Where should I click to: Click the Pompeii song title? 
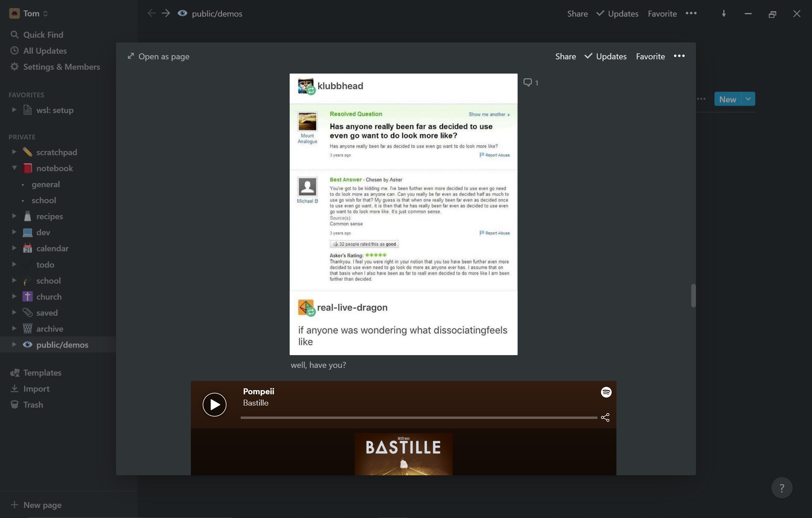[258, 391]
